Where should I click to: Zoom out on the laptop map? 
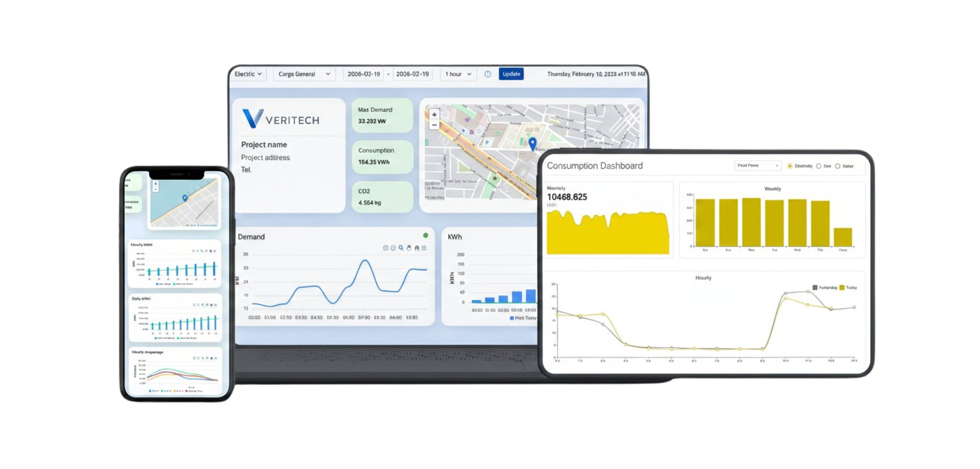point(434,125)
